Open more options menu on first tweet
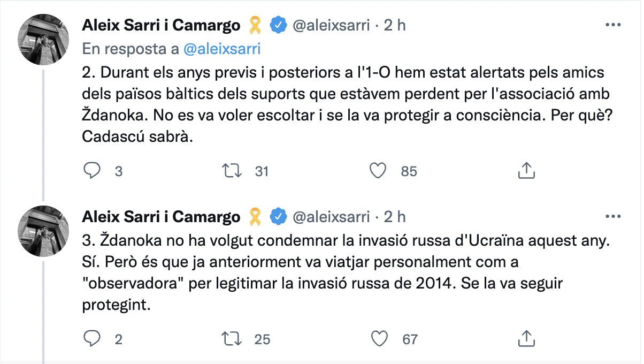This screenshot has height=364, width=644. tap(612, 25)
